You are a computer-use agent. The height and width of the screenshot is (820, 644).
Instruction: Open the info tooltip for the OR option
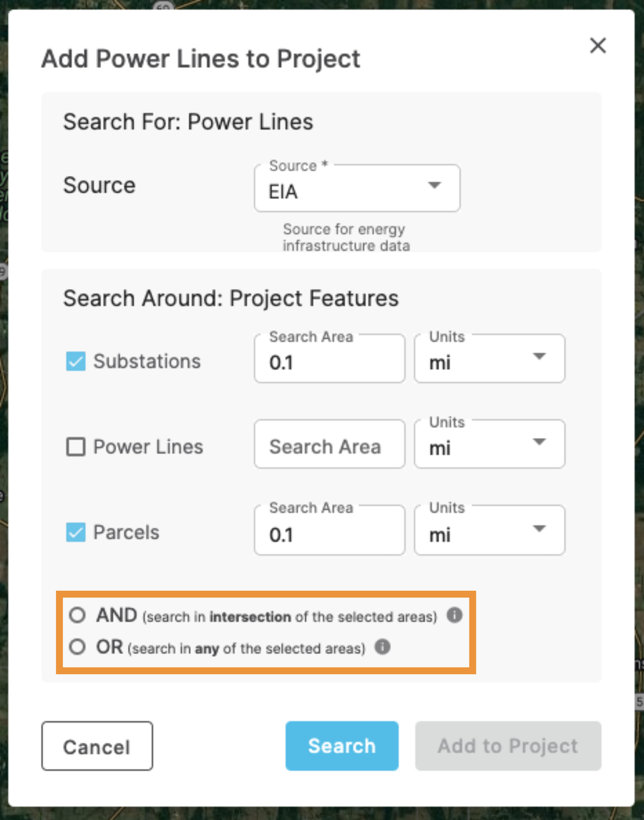[x=383, y=648]
